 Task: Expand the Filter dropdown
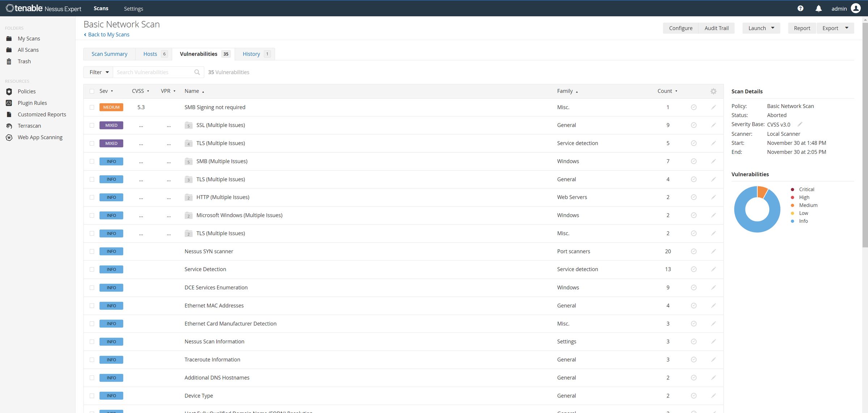(x=97, y=72)
